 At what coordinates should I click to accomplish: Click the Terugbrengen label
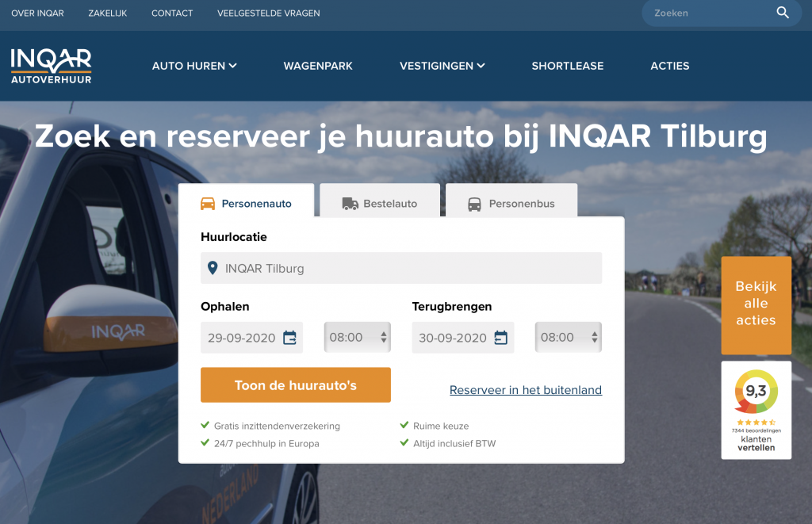(x=451, y=307)
